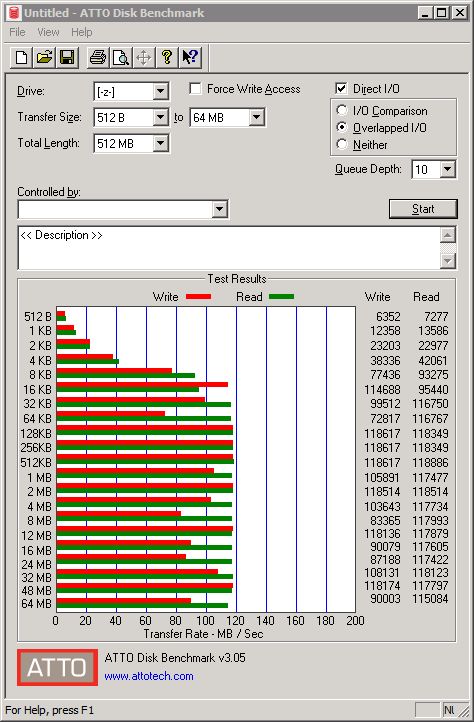The height and width of the screenshot is (722, 474).
Task: Click the red ATTO logo
Action: click(x=58, y=667)
